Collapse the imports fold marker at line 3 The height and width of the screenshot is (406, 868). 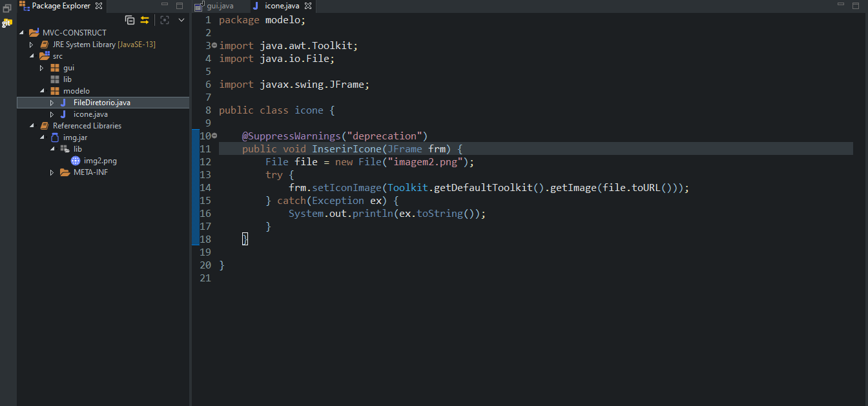click(214, 46)
